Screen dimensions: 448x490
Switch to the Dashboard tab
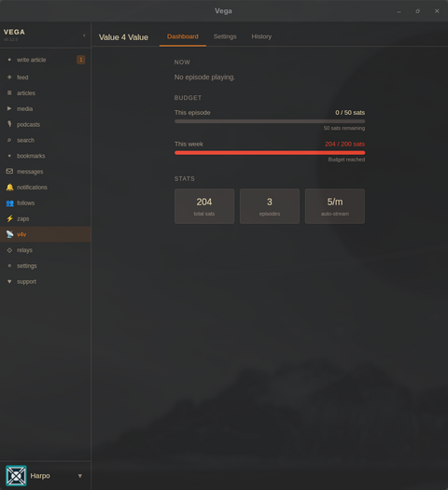[x=183, y=36]
